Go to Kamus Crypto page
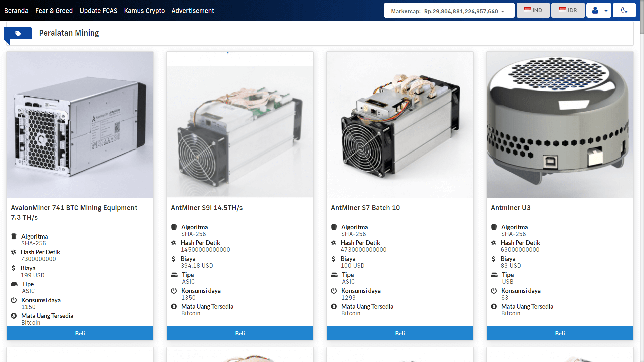 [144, 11]
